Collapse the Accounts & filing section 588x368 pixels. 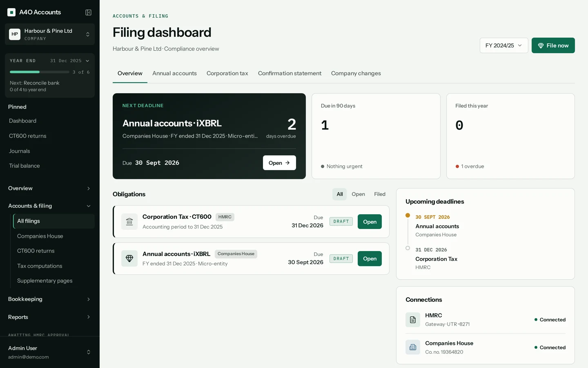50,206
